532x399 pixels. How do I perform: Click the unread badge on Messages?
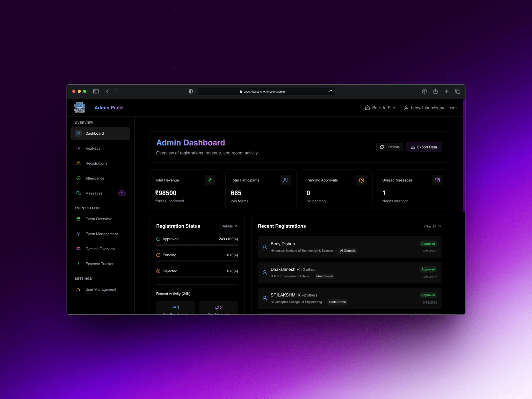coord(122,193)
